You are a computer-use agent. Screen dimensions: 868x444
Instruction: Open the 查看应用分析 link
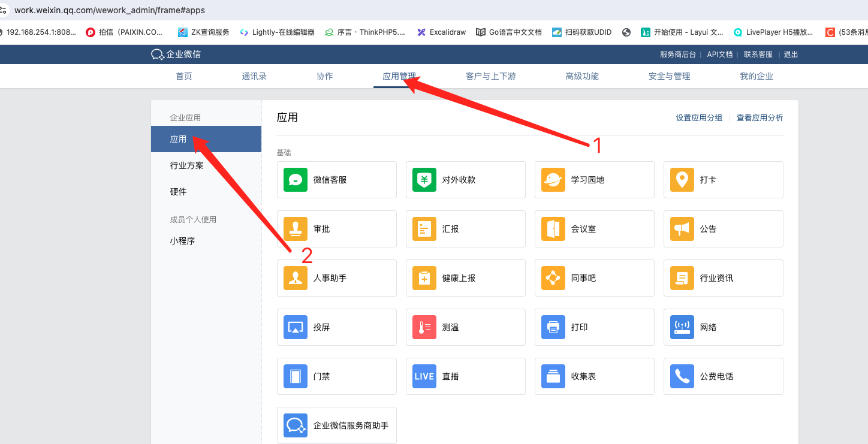tap(759, 118)
